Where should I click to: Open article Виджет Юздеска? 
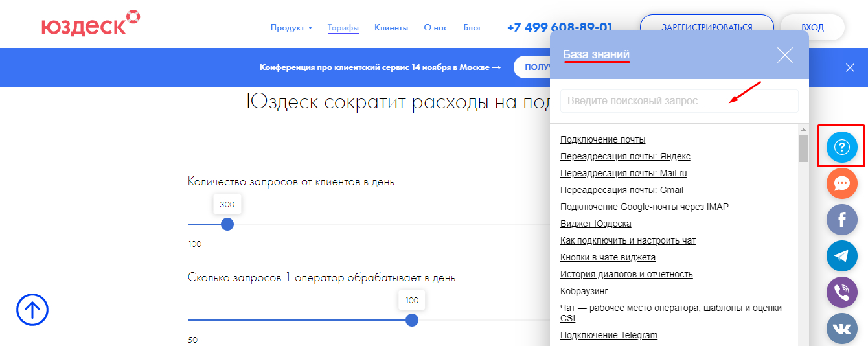[595, 224]
